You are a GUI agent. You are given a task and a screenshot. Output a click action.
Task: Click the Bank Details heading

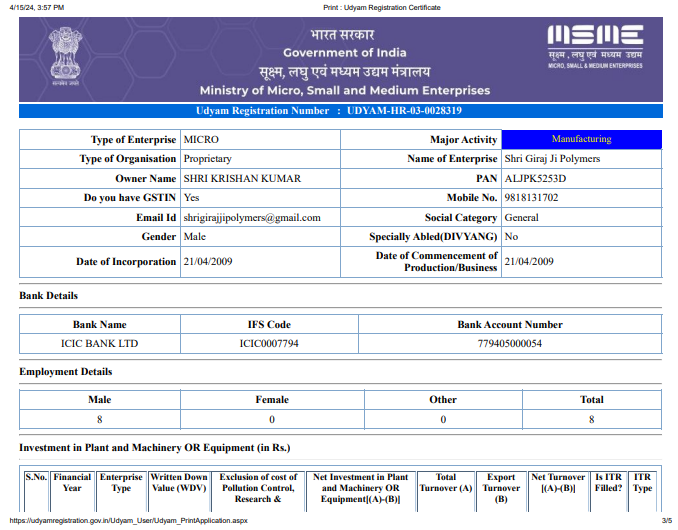point(48,296)
